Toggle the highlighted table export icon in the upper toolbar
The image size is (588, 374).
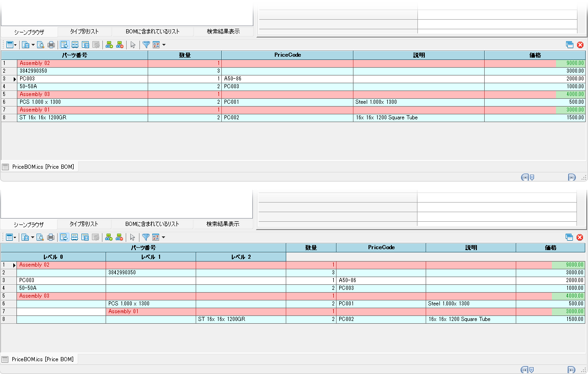click(x=64, y=45)
